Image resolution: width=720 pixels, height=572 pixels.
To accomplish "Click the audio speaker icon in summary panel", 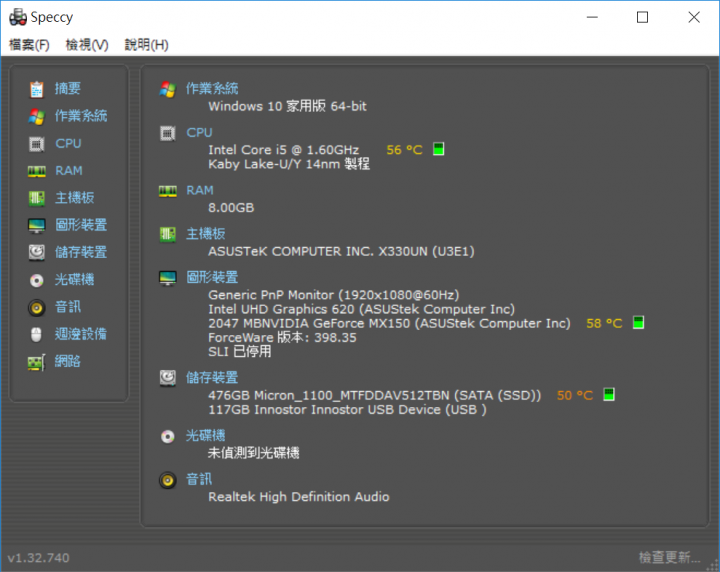I will (168, 480).
